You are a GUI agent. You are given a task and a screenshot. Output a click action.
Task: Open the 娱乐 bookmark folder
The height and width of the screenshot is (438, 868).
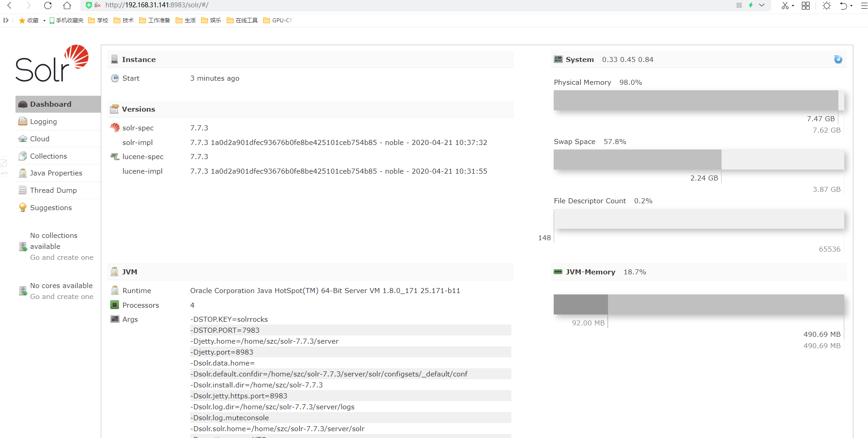coord(211,21)
